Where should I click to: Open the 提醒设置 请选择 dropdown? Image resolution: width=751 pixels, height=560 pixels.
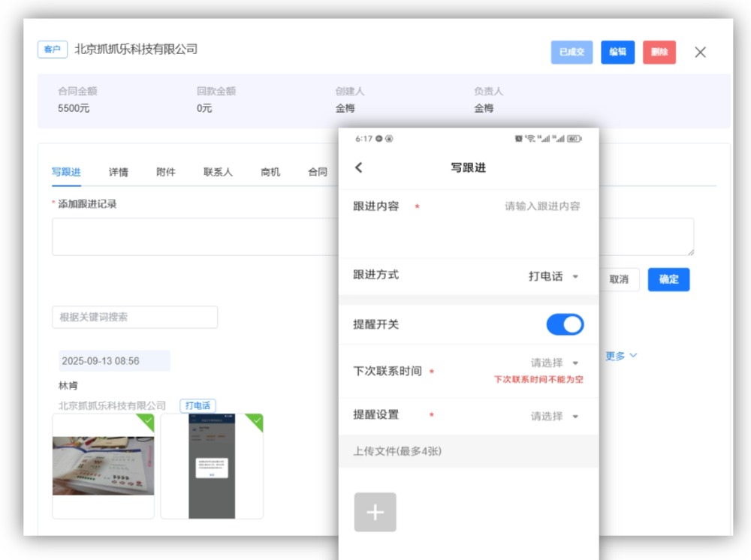[555, 417]
